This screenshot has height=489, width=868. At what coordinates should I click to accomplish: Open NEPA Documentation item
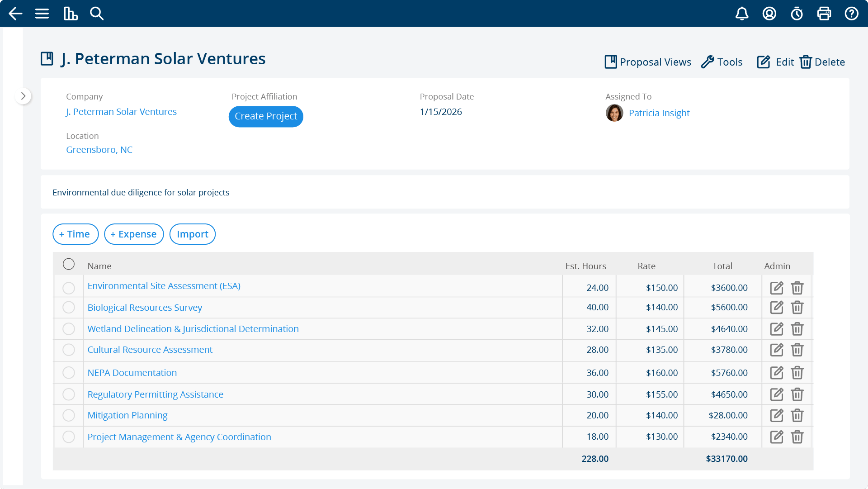(132, 373)
